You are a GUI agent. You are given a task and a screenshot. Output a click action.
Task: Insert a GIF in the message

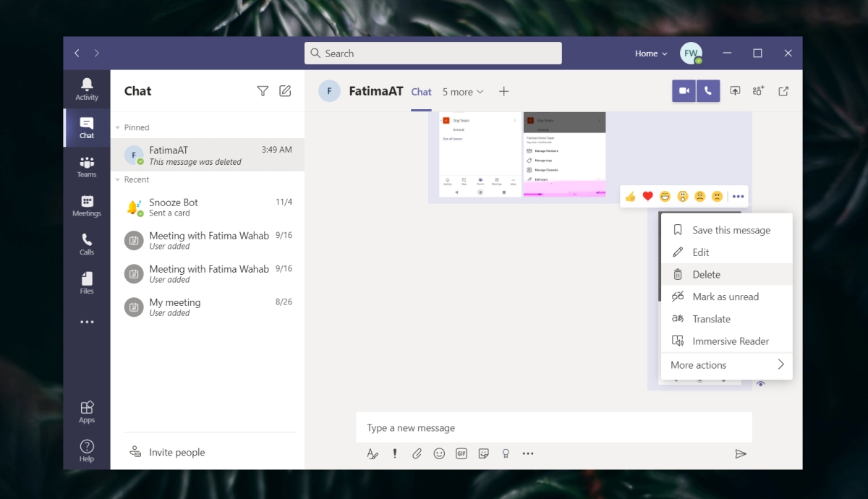tap(461, 453)
